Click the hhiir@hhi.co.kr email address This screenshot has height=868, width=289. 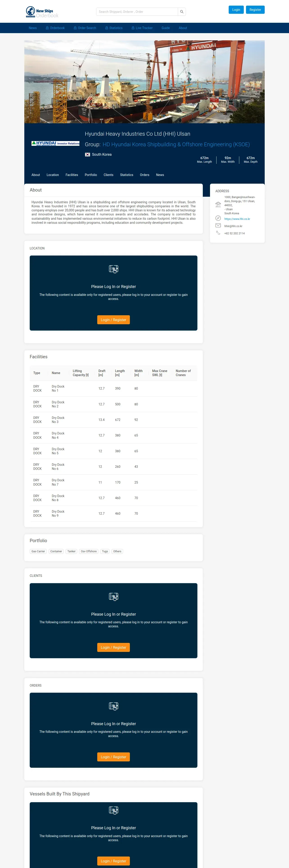(233, 226)
